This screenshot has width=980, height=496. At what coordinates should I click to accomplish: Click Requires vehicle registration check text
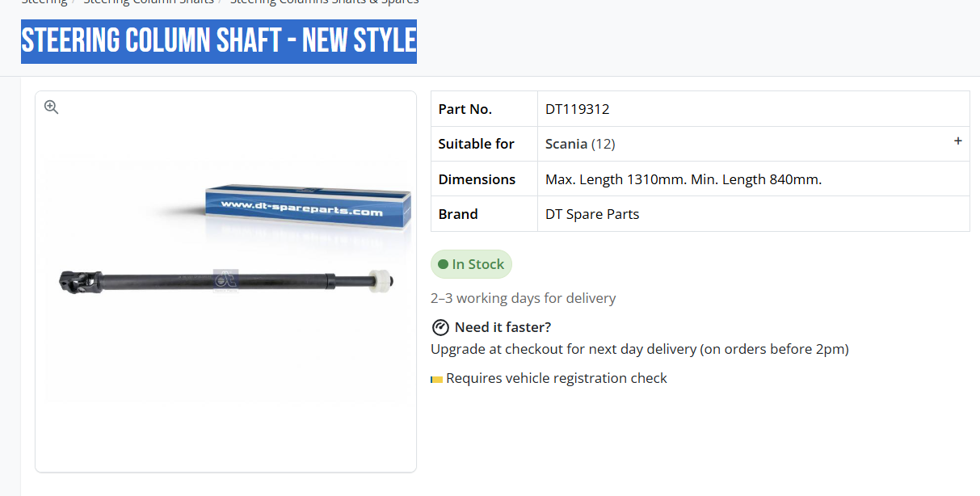(x=557, y=378)
